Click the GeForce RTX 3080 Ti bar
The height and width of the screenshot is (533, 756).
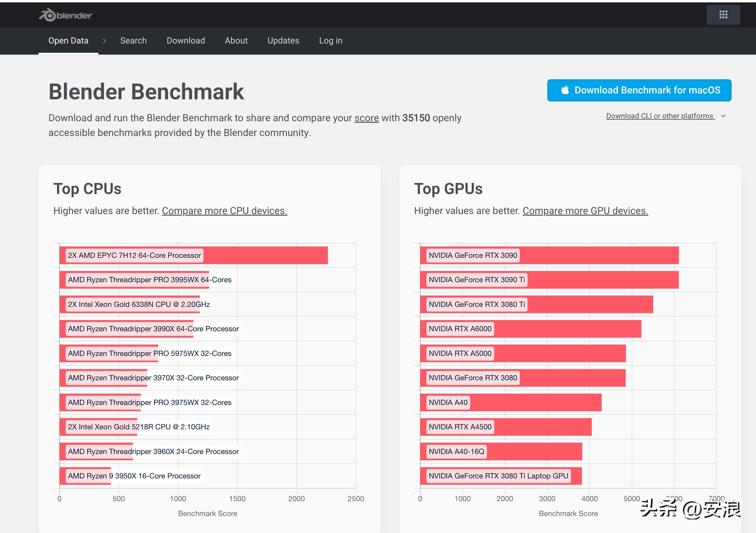(x=537, y=304)
